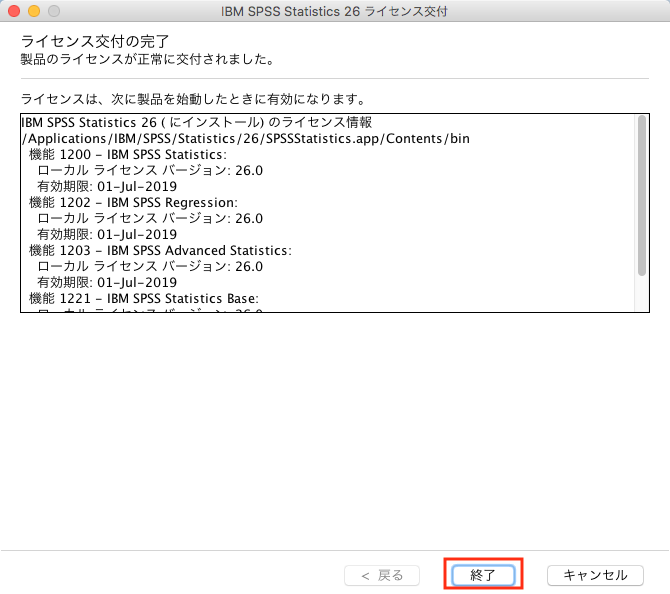The width and height of the screenshot is (670, 594).
Task: Click the 機能 1221 – IBM SPSS Statistics Base line
Action: point(144,298)
